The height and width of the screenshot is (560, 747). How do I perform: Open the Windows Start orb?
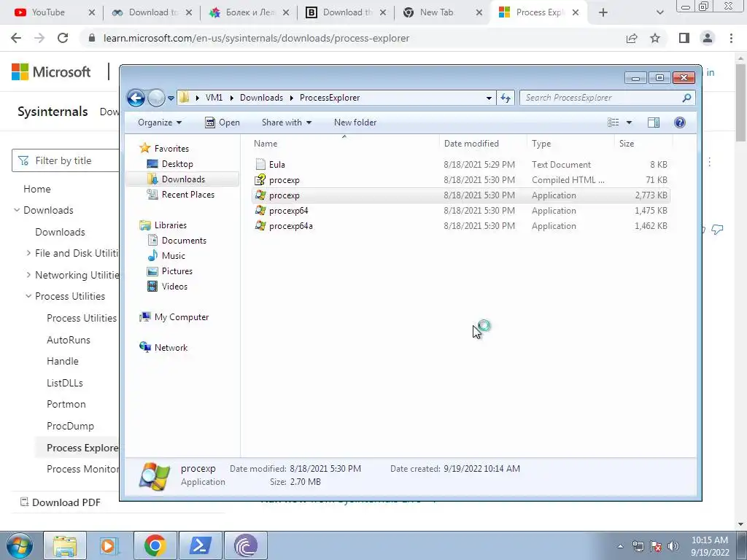point(19,545)
